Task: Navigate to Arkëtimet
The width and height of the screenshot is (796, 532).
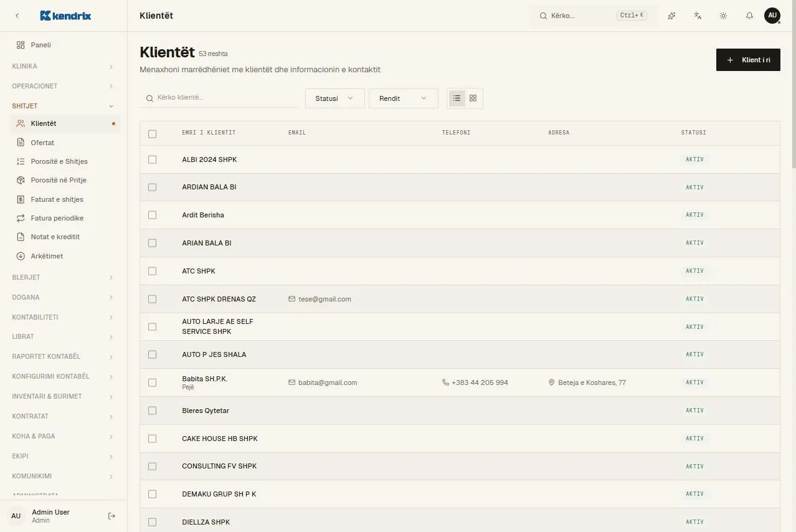Action: (x=65, y=256)
